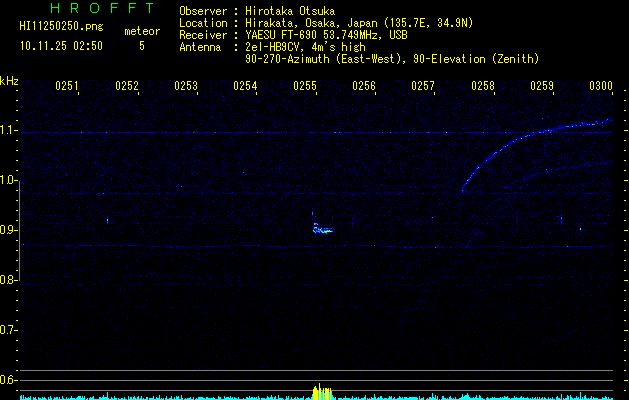629x400 pixels.
Task: Click the 1.1 frequency axis label
Action: pyautogui.click(x=8, y=130)
